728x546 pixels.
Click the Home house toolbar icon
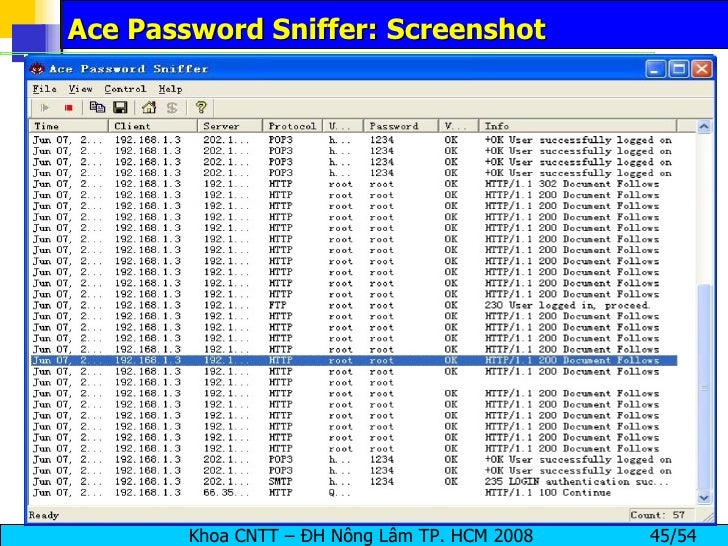[149, 107]
